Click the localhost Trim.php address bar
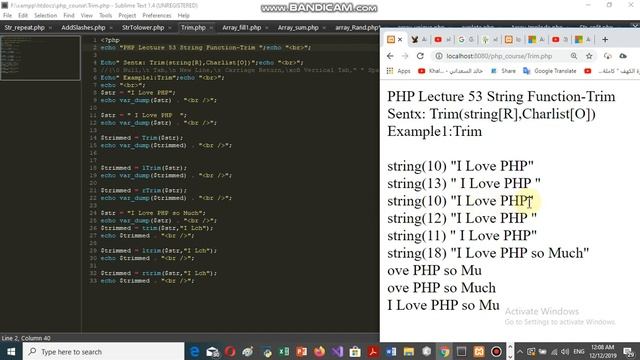The image size is (640, 360). (499, 56)
